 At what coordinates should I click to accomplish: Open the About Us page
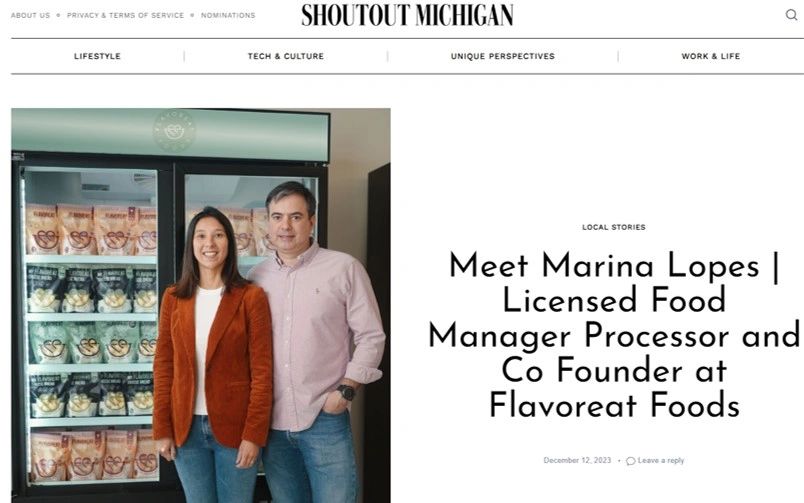tap(31, 15)
